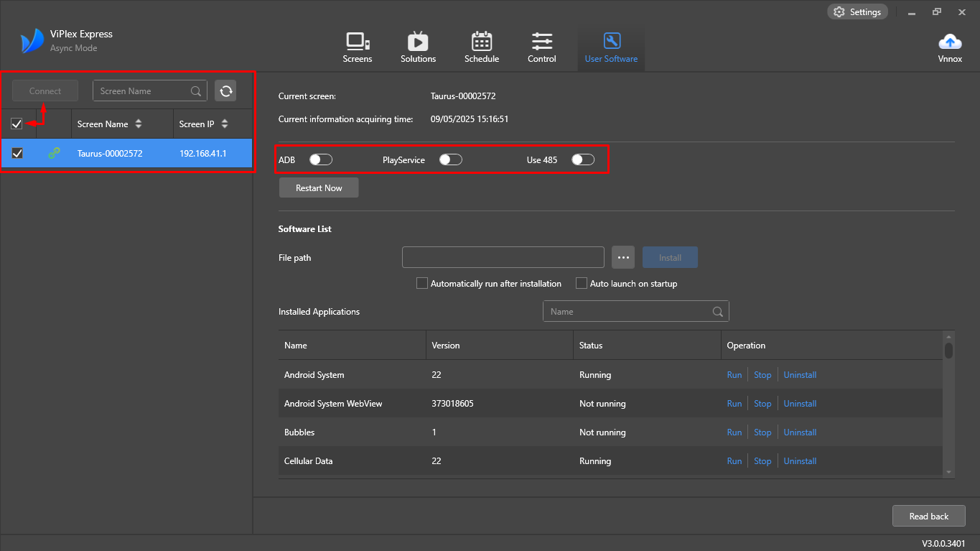Click the scrollbar up arrow in applications table
Image resolution: width=980 pixels, height=551 pixels.
pos(948,336)
